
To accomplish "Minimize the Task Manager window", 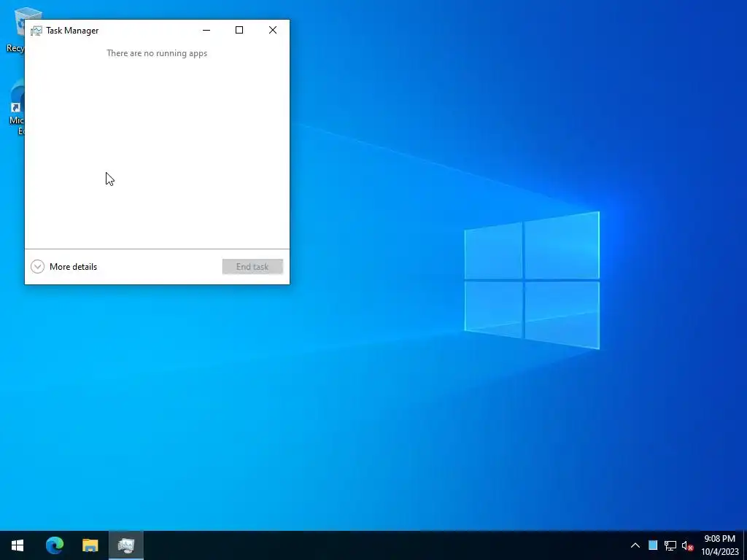I will click(206, 30).
